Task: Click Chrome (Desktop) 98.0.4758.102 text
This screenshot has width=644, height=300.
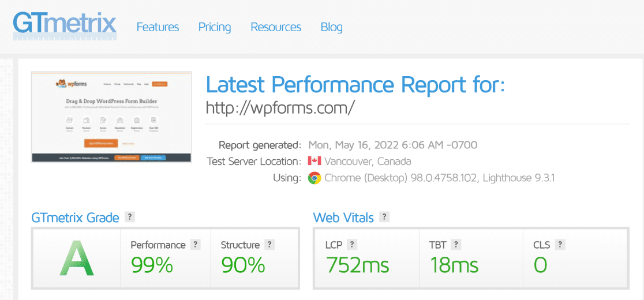Action: coord(401,178)
